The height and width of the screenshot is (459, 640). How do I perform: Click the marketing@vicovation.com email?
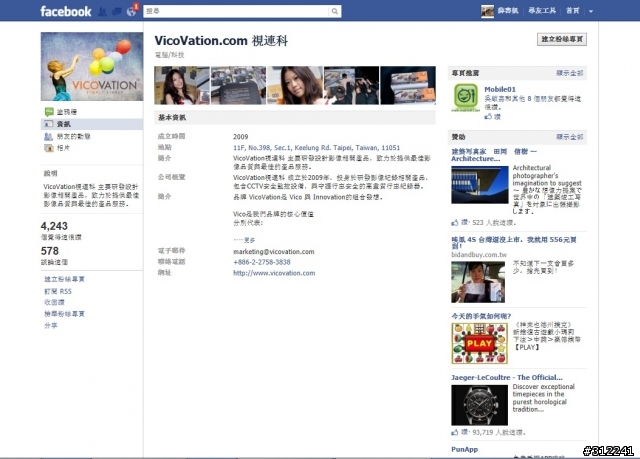click(274, 252)
